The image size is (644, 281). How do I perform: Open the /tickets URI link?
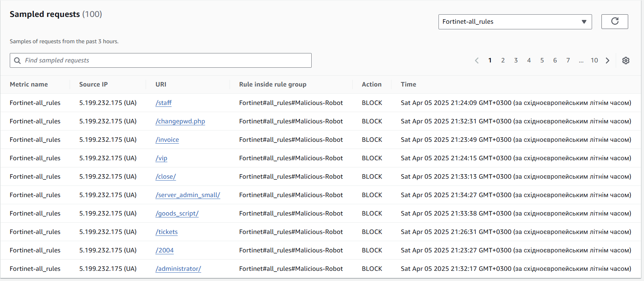click(x=166, y=232)
